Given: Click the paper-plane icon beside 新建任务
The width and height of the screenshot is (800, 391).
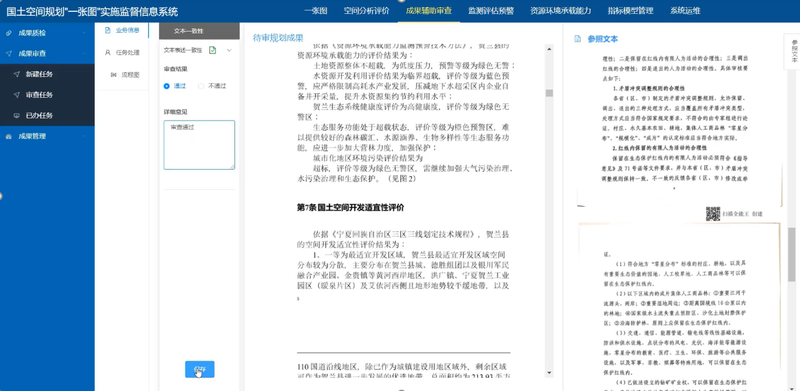Looking at the screenshot, I should (16, 74).
